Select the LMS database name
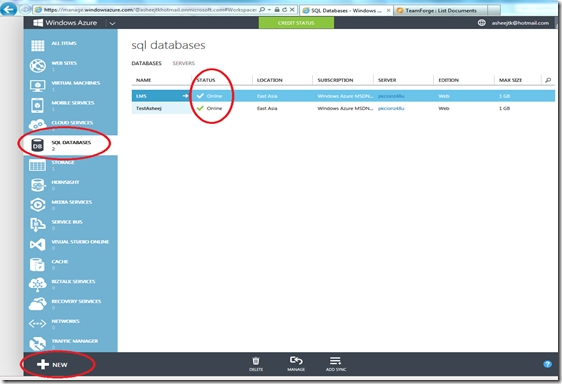 [x=141, y=96]
